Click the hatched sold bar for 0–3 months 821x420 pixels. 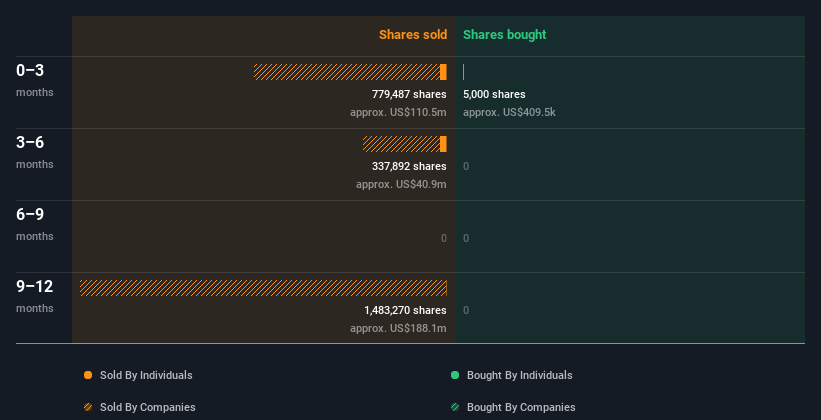tap(346, 72)
